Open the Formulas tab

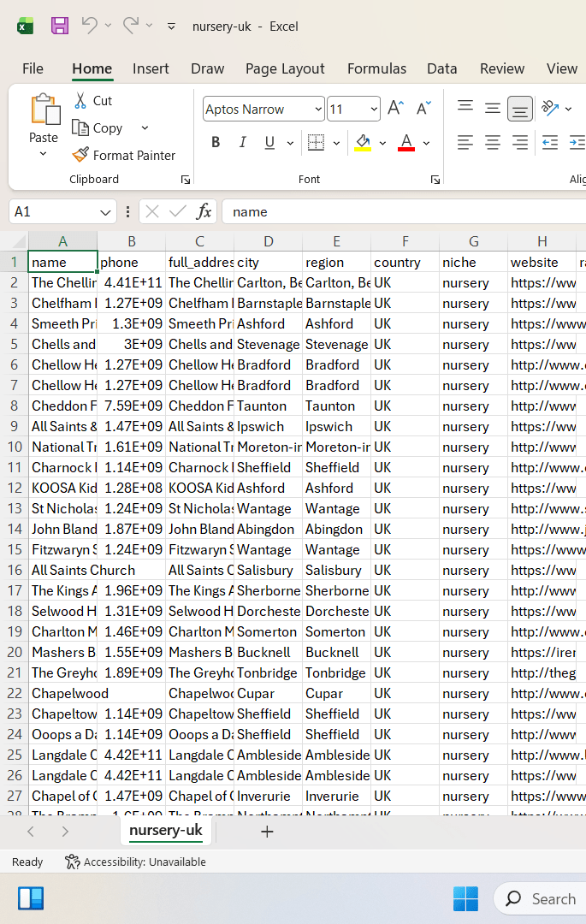tap(377, 68)
